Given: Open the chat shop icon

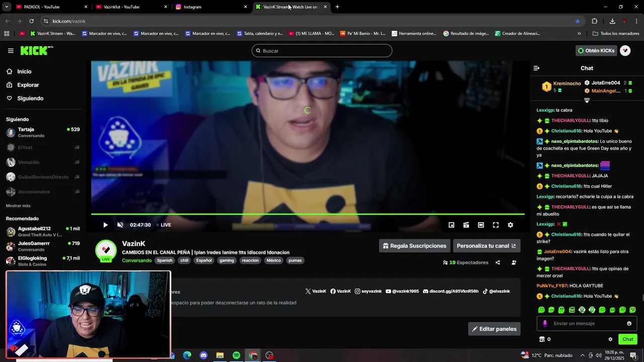Looking at the screenshot, I should pyautogui.click(x=542, y=339).
